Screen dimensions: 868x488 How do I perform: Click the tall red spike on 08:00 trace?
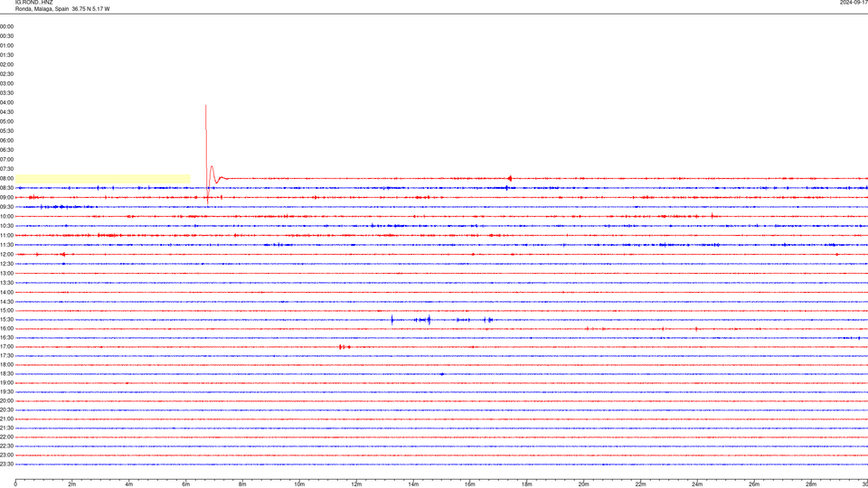coord(206,155)
